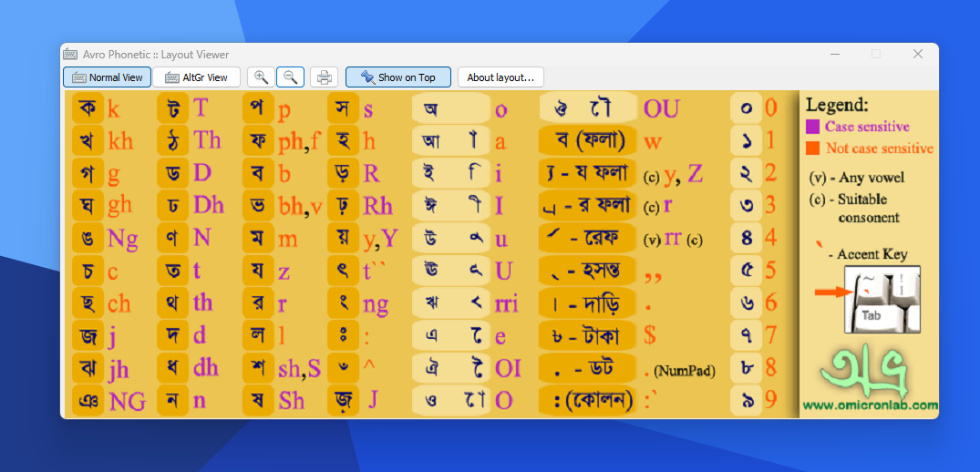The width and height of the screenshot is (980, 472).
Task: Zoom out of the keyboard layout
Action: [x=290, y=77]
